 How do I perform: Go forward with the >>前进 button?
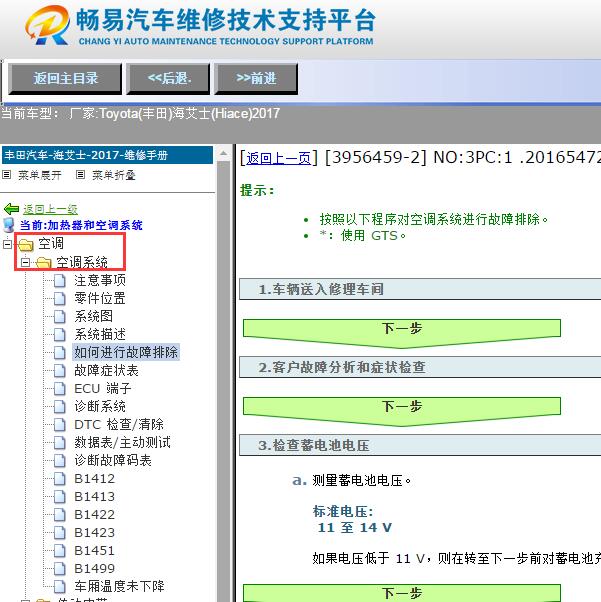pyautogui.click(x=256, y=79)
